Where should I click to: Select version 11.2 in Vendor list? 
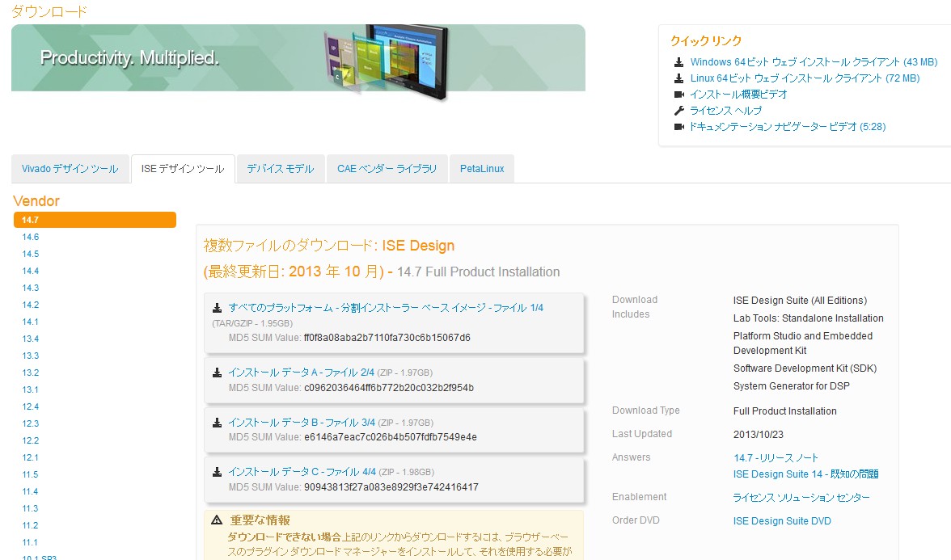pos(31,525)
